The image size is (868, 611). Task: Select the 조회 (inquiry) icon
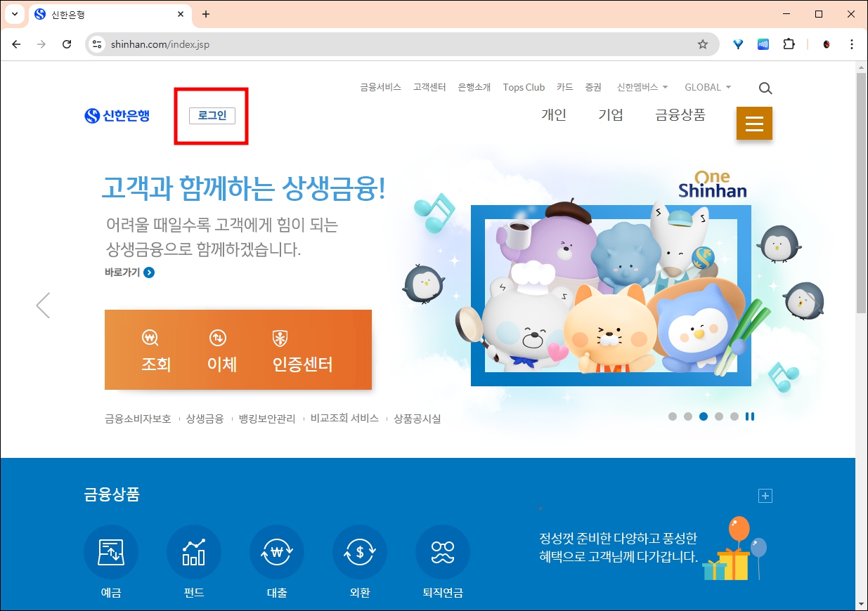156,350
